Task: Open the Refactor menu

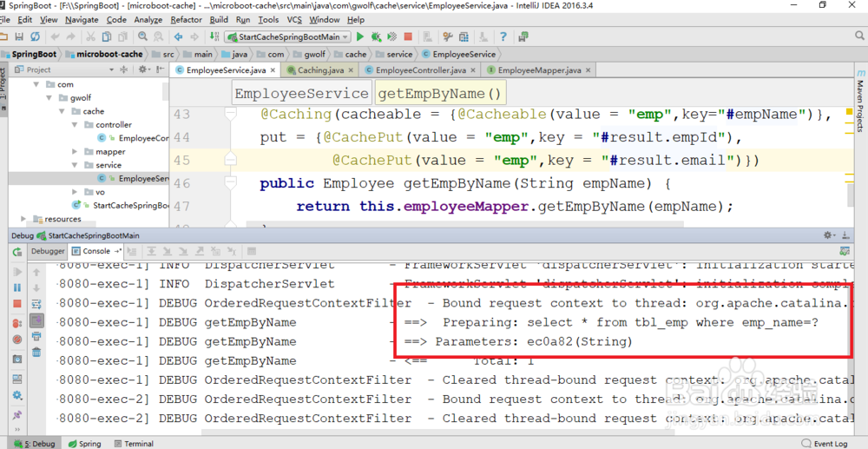Action: [187, 20]
